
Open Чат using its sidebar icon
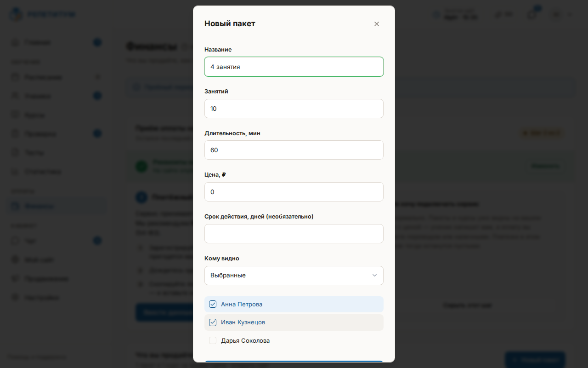tap(15, 241)
